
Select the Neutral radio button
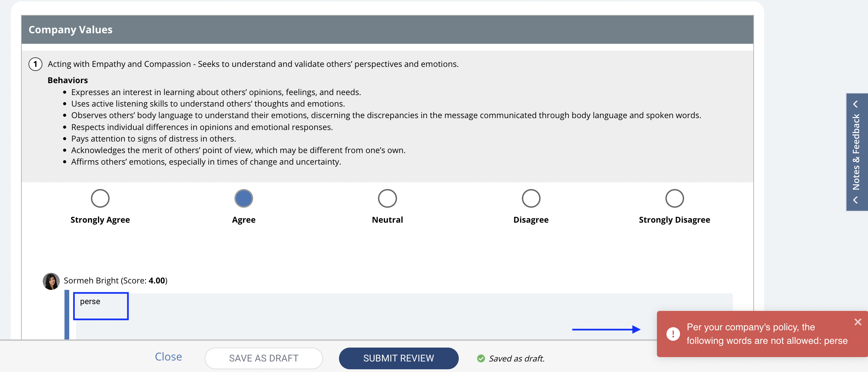[x=387, y=198]
